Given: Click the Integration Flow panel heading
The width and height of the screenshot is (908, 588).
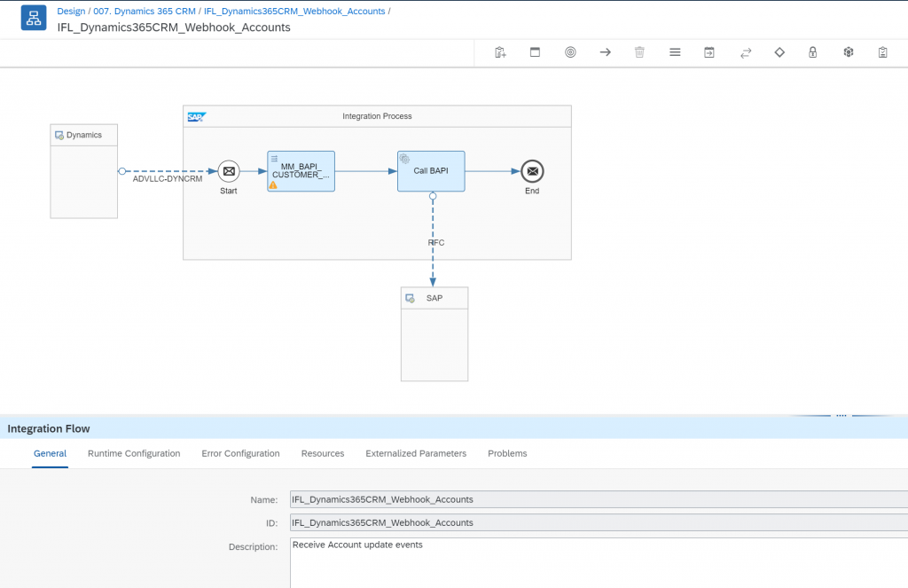Looking at the screenshot, I should 49,428.
